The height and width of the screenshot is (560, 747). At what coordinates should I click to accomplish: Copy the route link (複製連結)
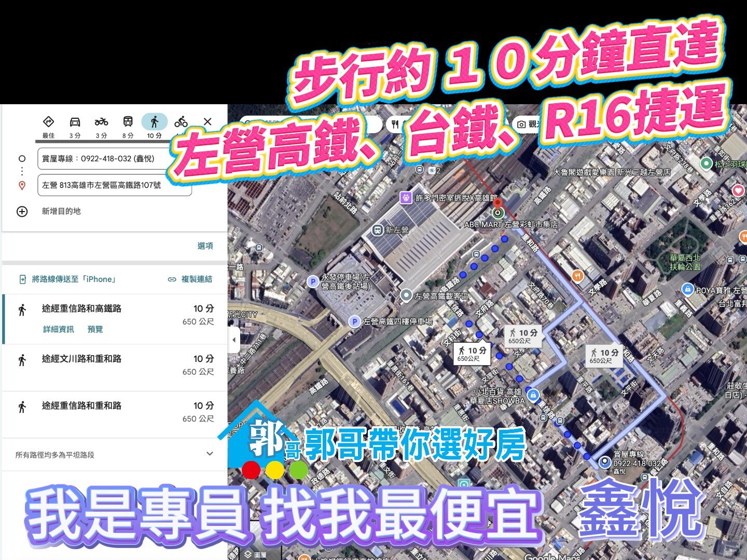(x=190, y=279)
